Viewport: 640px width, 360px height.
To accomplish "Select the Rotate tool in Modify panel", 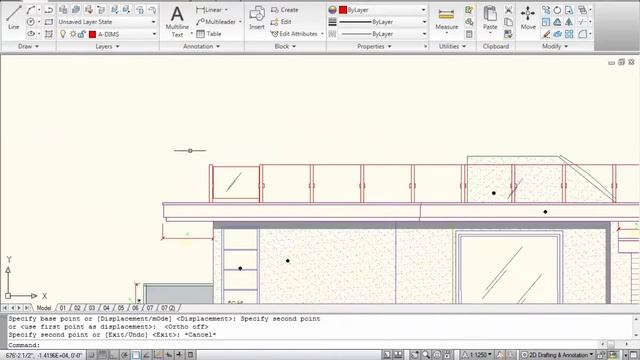I will 557,10.
